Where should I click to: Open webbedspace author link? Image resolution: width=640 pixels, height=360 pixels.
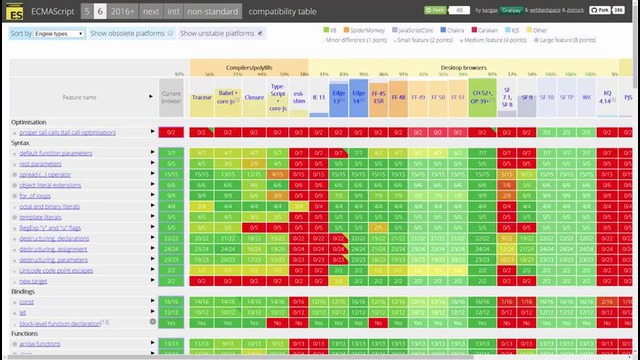pos(545,10)
